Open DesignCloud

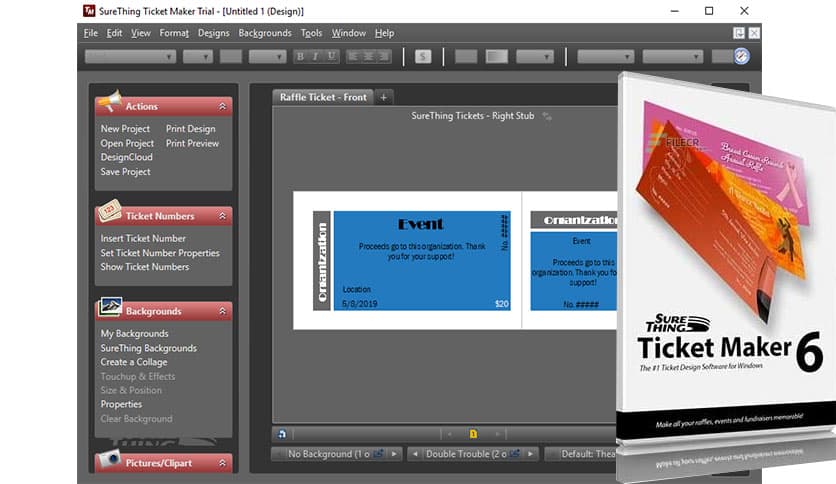126,157
